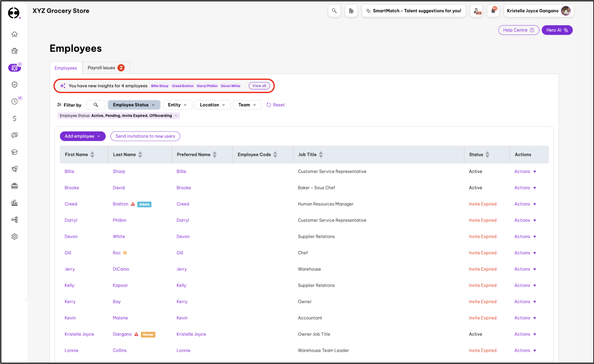Open the settings gear in sidebar
Viewport: 594px width, 364px height.
[14, 236]
